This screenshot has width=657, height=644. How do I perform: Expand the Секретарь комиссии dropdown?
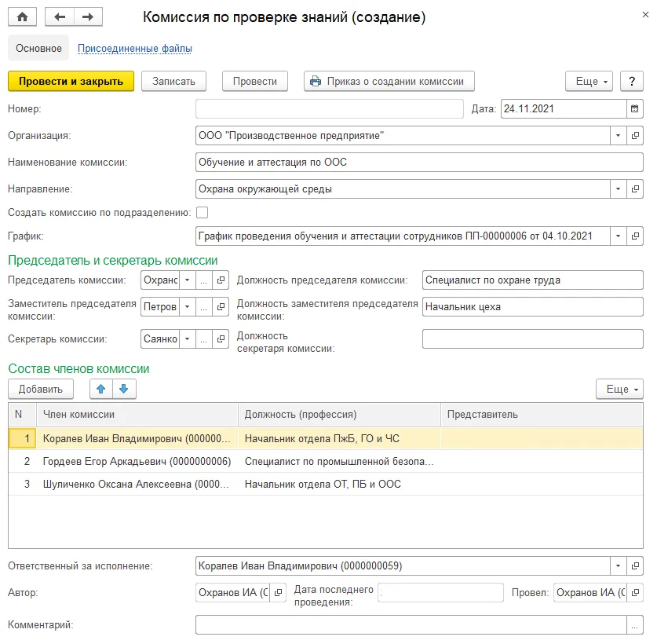click(188, 338)
